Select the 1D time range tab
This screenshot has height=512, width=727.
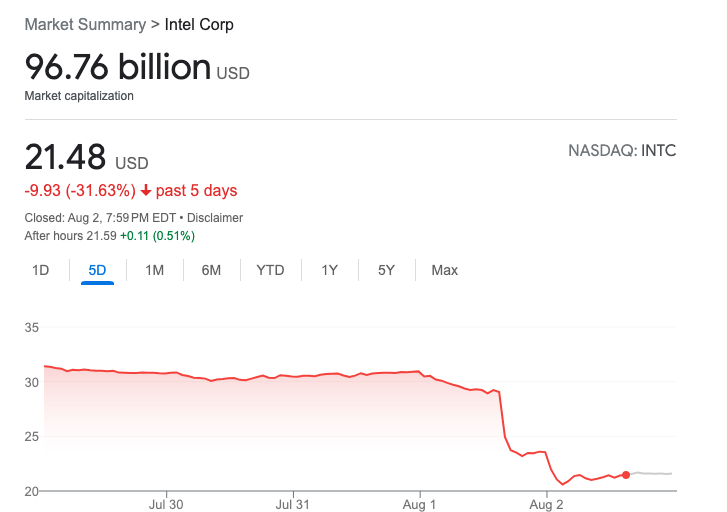click(x=41, y=270)
